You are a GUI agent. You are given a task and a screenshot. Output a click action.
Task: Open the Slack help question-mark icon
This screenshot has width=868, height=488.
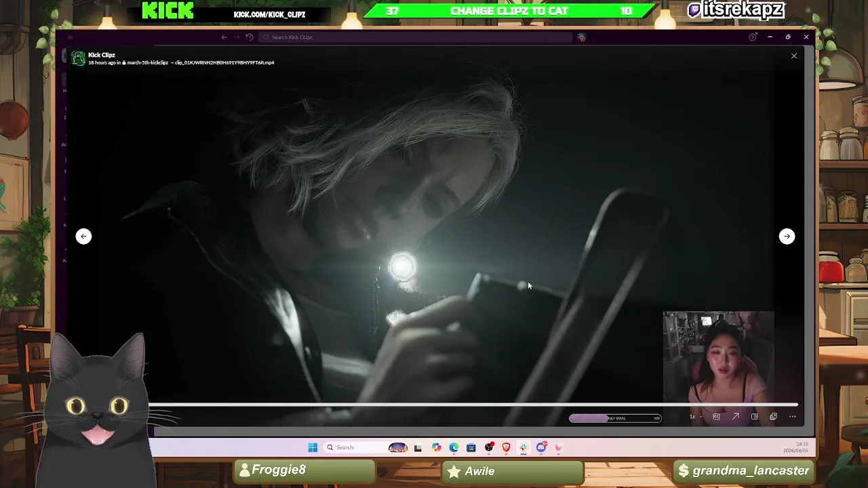pos(752,37)
